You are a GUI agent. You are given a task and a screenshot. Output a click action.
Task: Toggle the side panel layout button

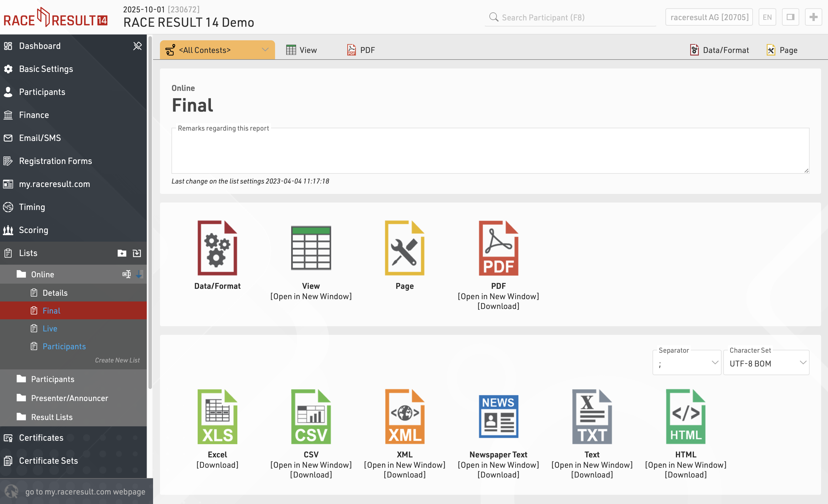(790, 17)
